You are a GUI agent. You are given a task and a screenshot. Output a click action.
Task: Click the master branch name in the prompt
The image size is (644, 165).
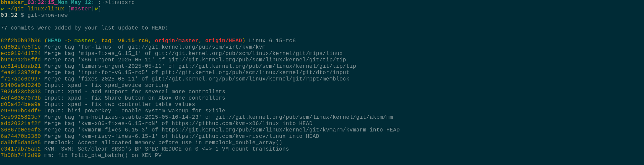[81, 9]
